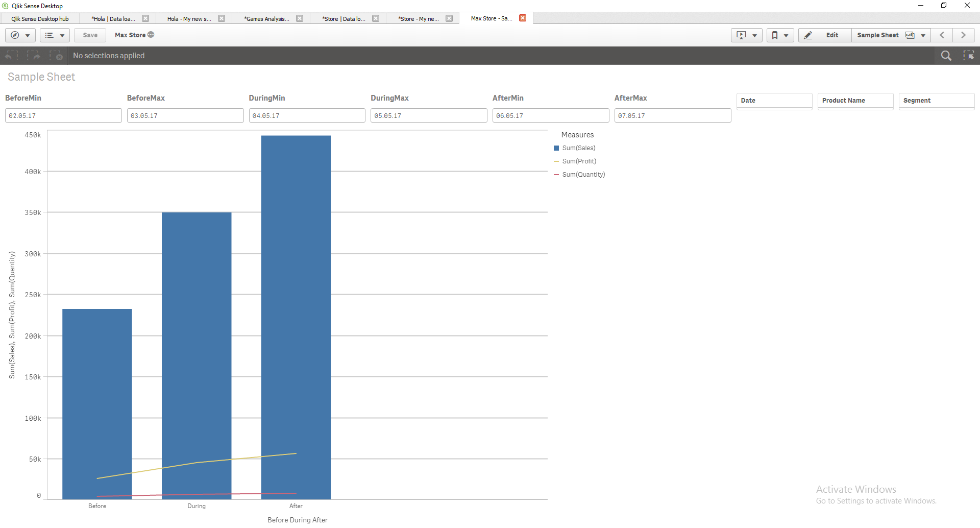This screenshot has height=528, width=980.
Task: Click the Sample Sheet selector button
Action: point(891,35)
